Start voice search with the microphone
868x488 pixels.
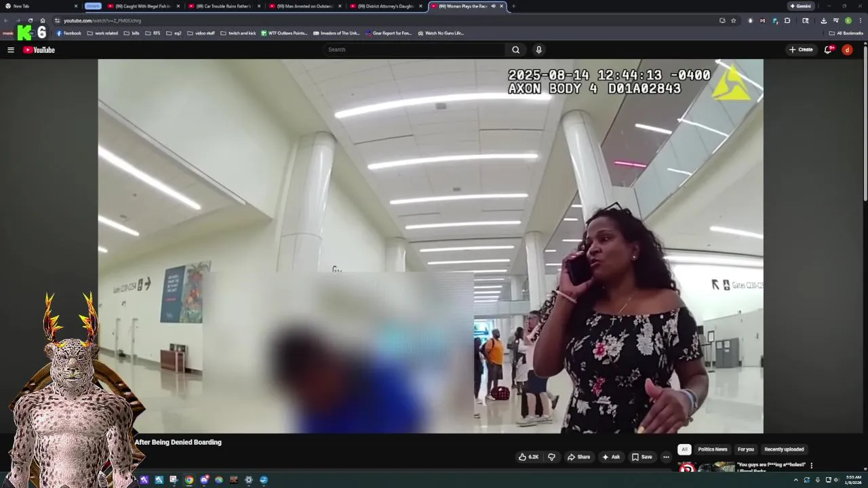[538, 49]
